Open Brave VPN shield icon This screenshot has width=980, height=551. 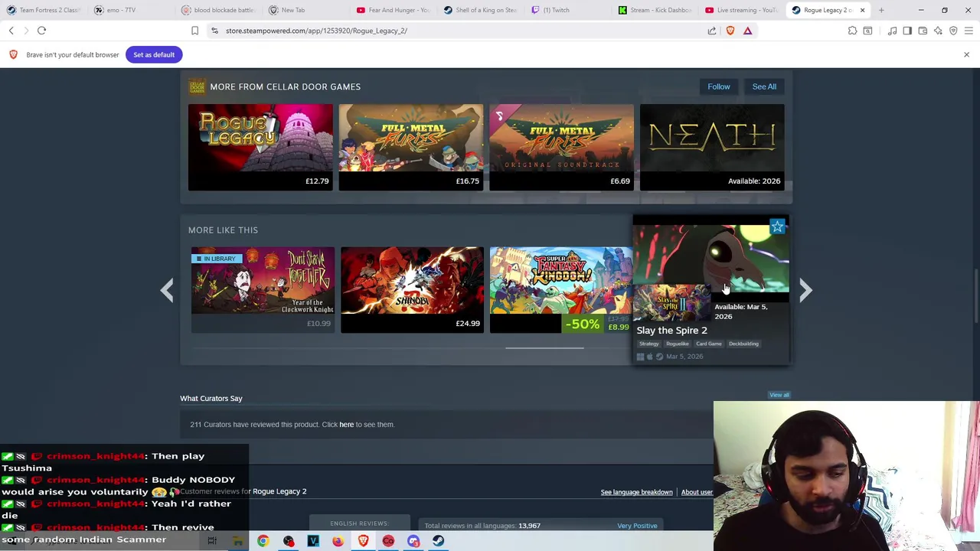coord(953,31)
